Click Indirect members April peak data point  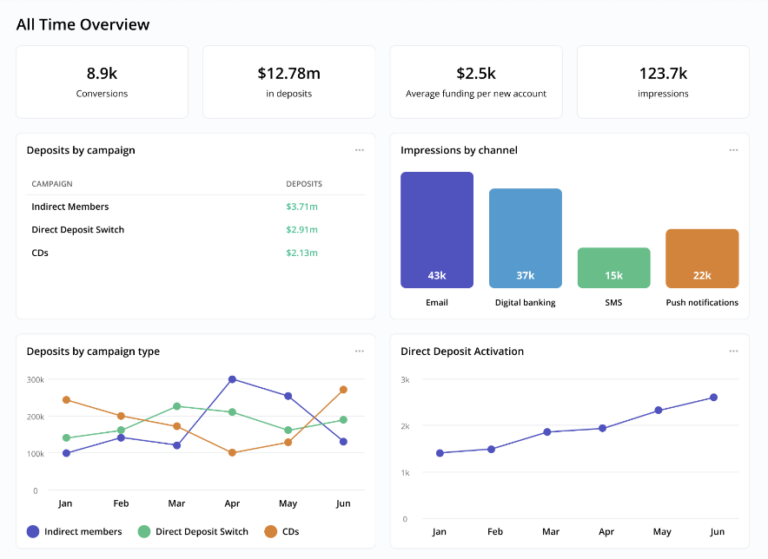coord(232,379)
